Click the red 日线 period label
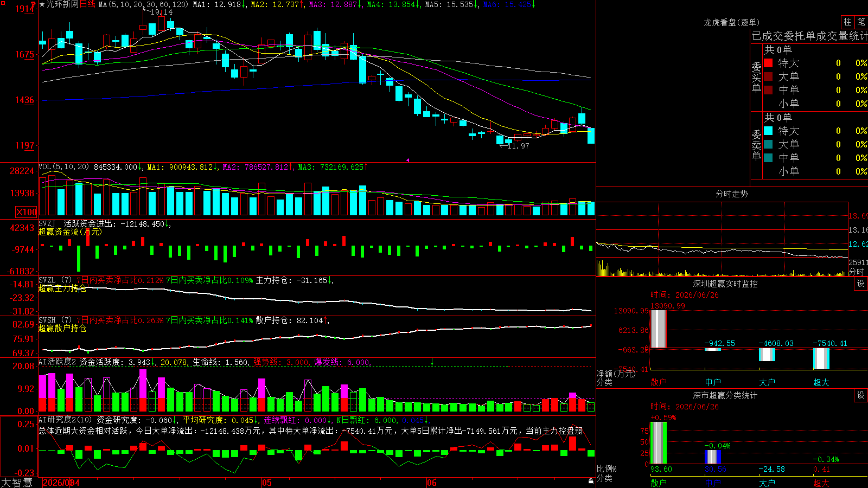The height and width of the screenshot is (488, 868). (x=87, y=4)
